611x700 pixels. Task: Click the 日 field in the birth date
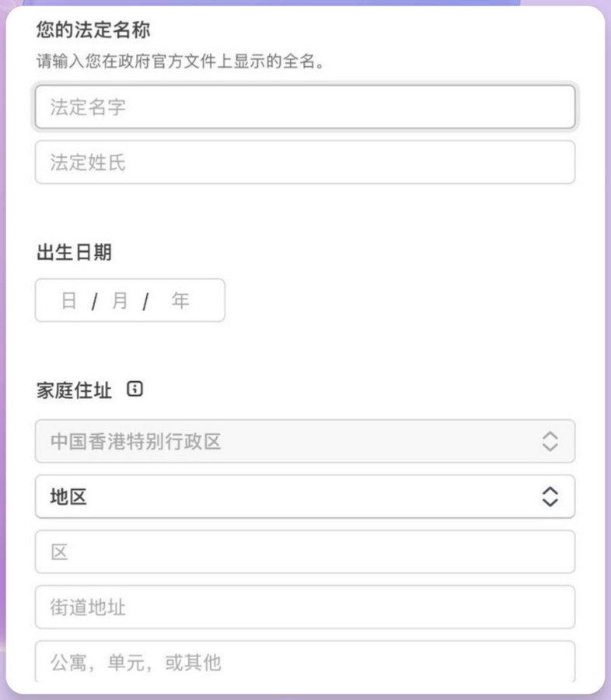(68, 299)
